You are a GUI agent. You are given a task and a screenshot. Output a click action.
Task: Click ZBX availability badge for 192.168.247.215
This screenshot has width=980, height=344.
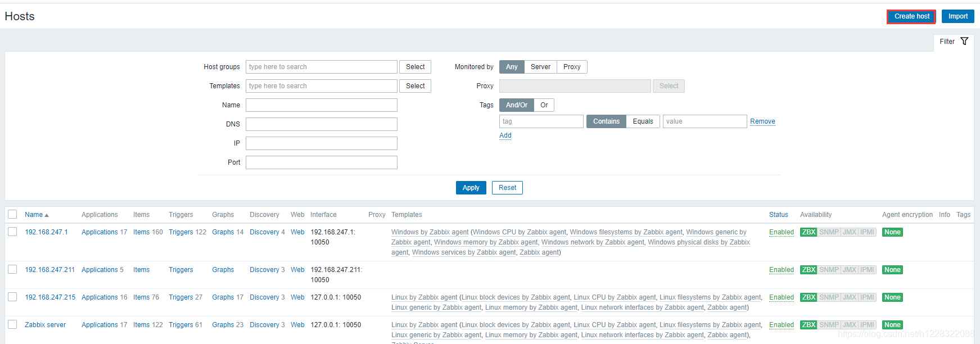pos(809,297)
